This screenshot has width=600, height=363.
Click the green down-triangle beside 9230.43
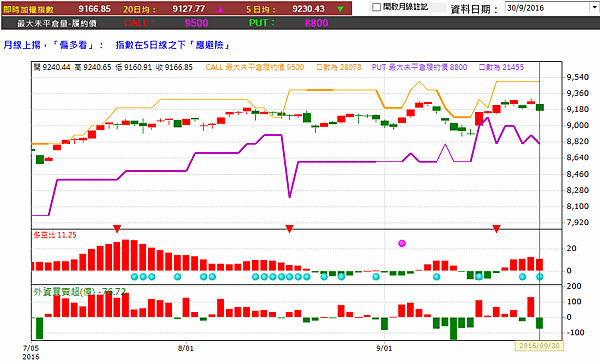coord(340,9)
